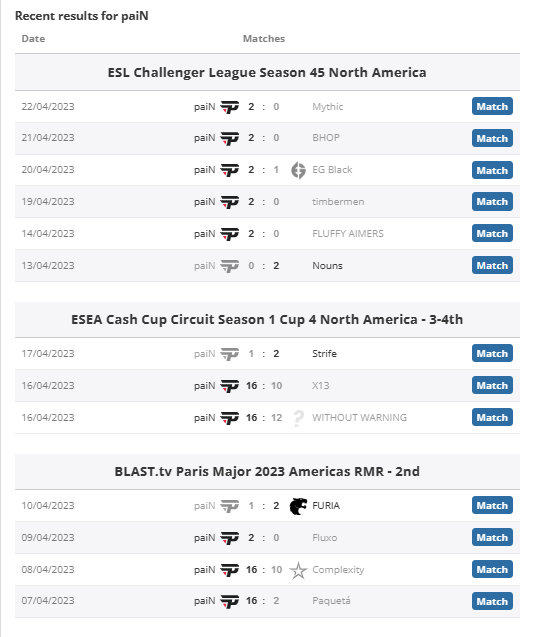533x637 pixels.
Task: Select the Nouns team name
Action: [x=327, y=266]
